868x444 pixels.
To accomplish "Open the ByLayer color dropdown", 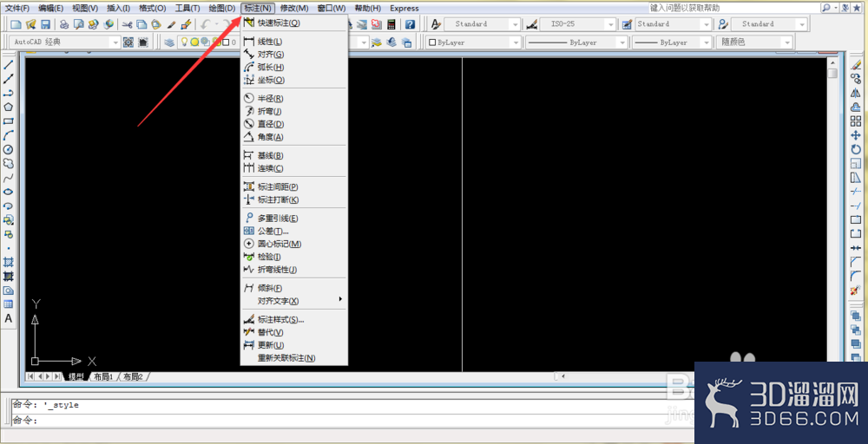I will tap(516, 42).
